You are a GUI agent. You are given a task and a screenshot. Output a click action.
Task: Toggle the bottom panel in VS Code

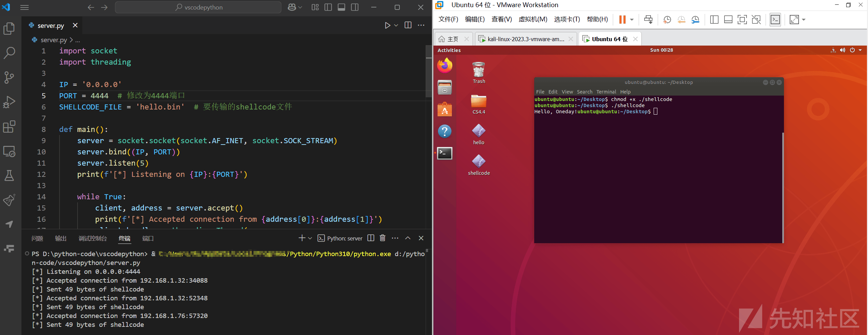click(x=341, y=7)
